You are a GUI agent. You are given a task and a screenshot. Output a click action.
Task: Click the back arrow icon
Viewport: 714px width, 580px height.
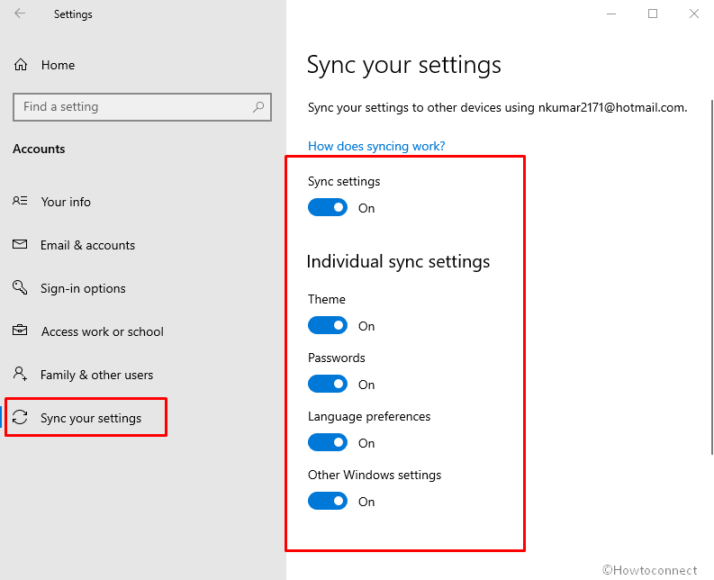click(x=20, y=14)
